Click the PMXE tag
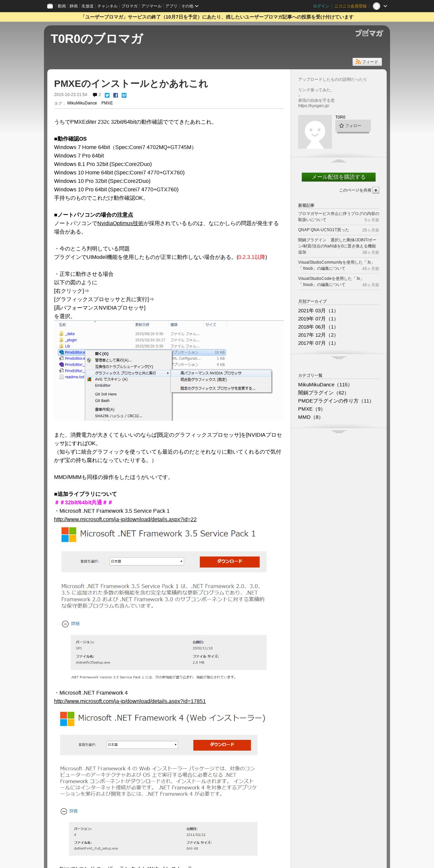The height and width of the screenshot is (868, 434). (107, 103)
